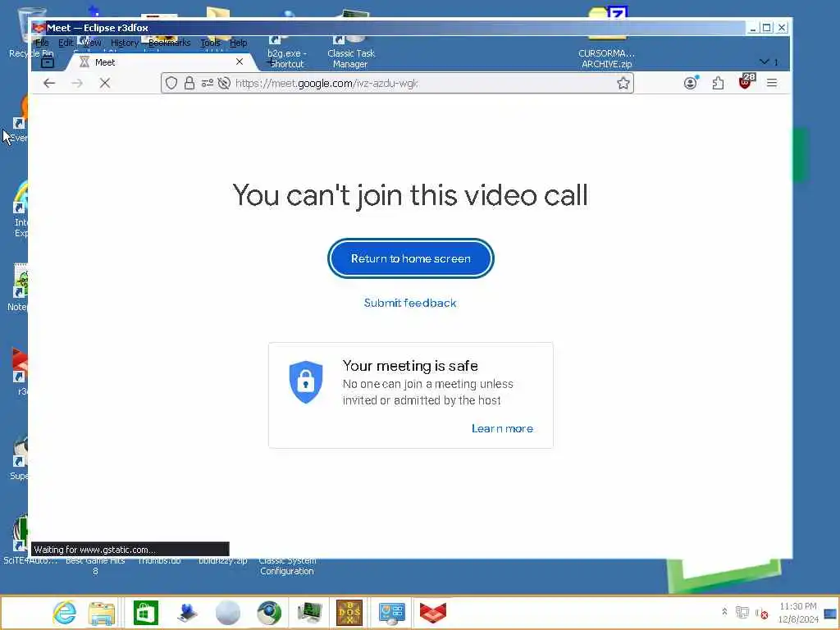Open the hamburger application menu
Image resolution: width=840 pixels, height=630 pixels.
(x=772, y=83)
